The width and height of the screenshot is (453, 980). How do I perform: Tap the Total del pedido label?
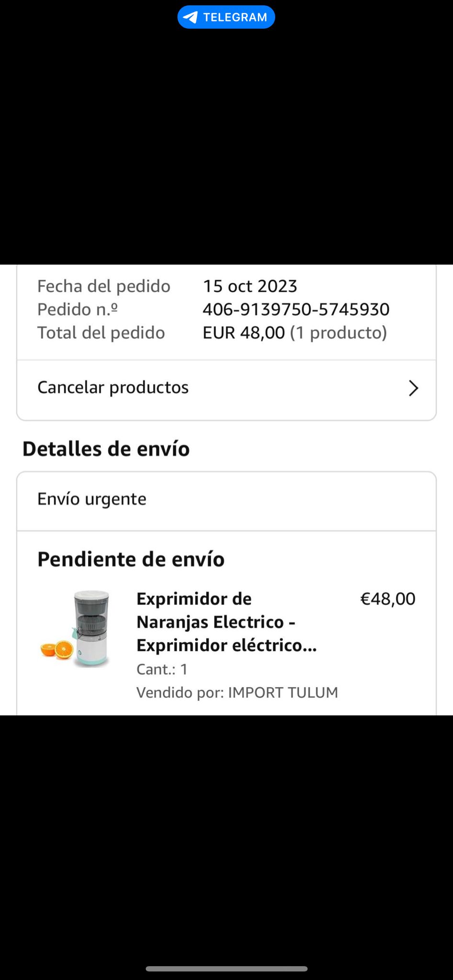click(101, 333)
